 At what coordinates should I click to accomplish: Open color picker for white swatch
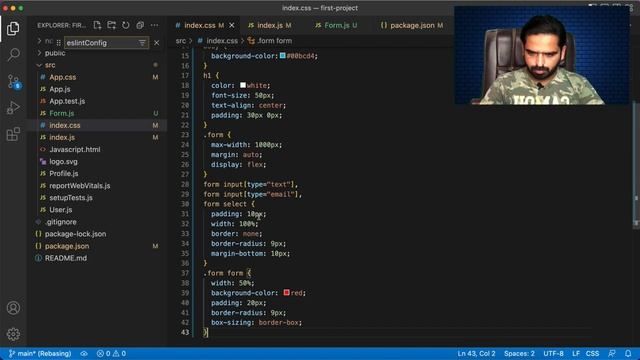pyautogui.click(x=243, y=85)
